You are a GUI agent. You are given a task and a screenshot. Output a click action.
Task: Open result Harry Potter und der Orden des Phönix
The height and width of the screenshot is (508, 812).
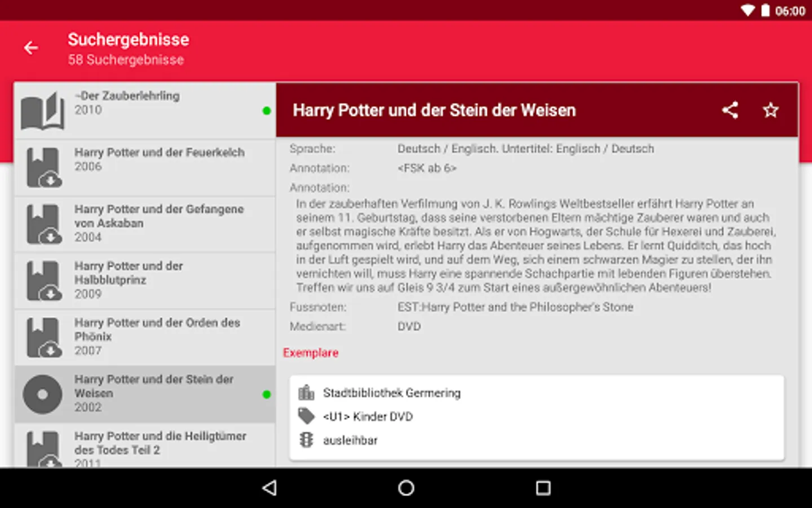pos(145,338)
